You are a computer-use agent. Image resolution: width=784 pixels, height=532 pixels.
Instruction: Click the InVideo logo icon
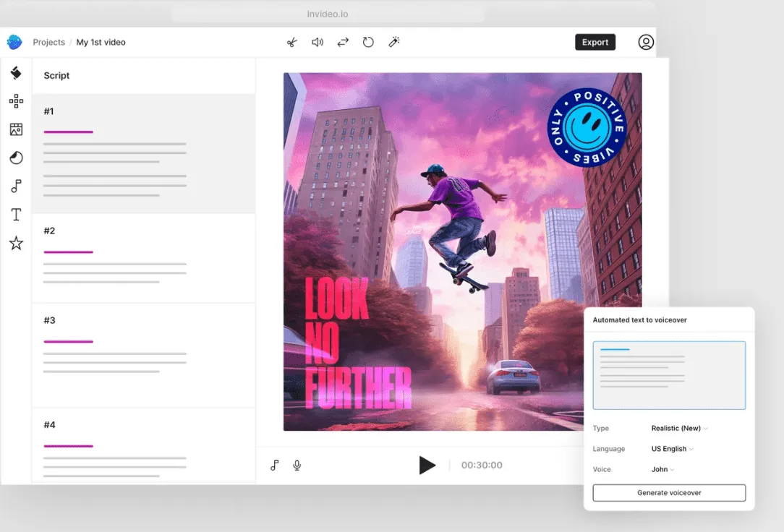pyautogui.click(x=14, y=42)
